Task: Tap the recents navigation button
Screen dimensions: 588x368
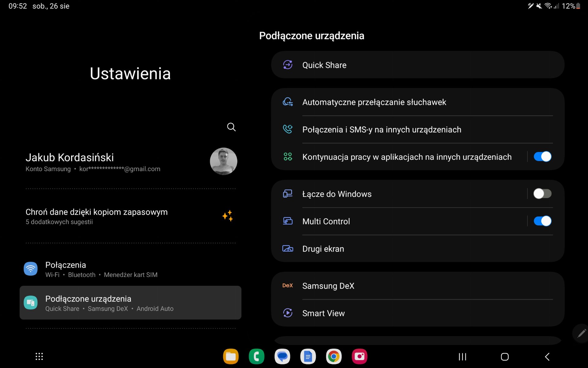Action: tap(462, 357)
